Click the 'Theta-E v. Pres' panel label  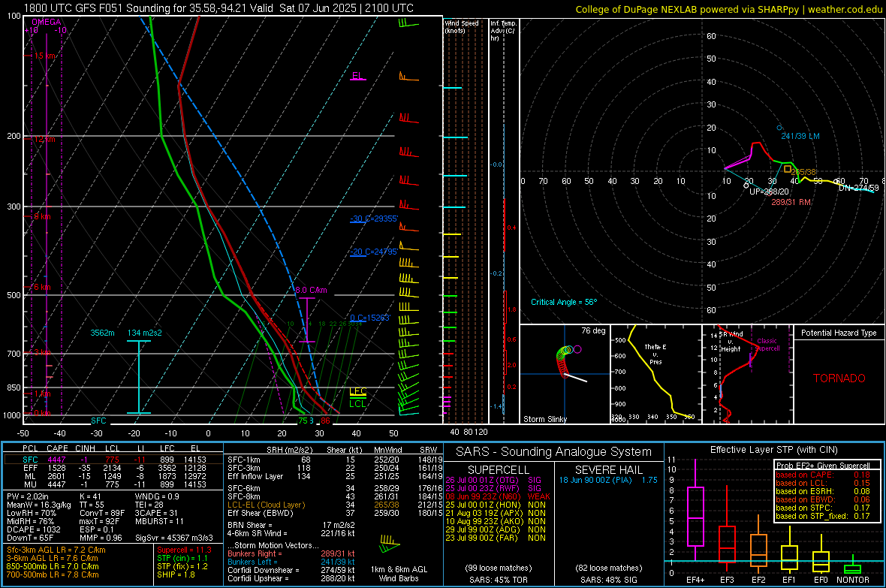655,354
